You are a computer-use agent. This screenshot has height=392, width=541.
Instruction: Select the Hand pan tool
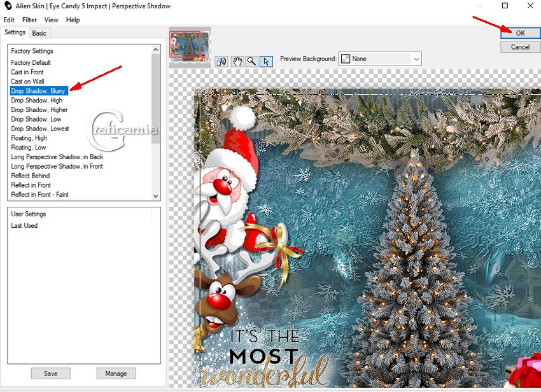click(x=237, y=62)
